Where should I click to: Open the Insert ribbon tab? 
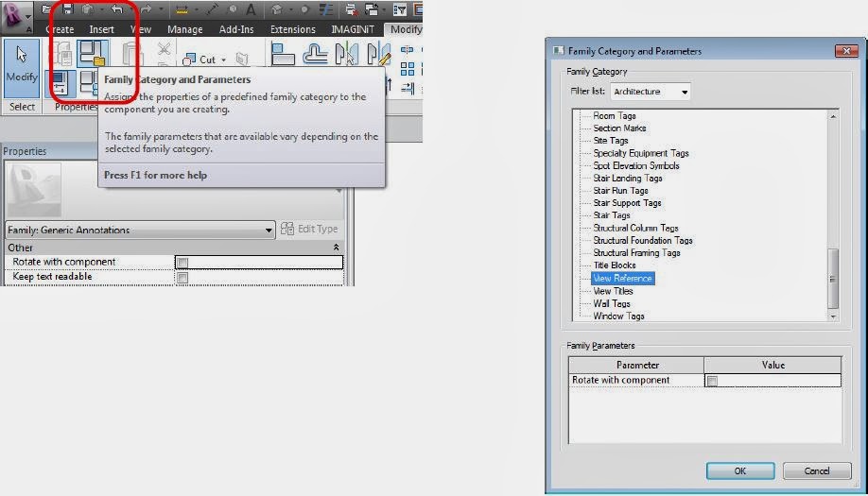click(x=101, y=29)
